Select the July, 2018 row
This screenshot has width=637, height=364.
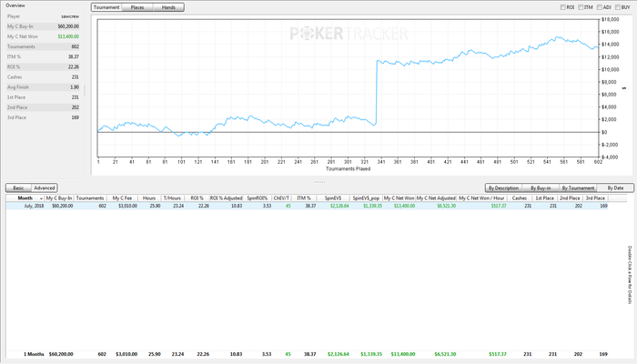[308, 206]
